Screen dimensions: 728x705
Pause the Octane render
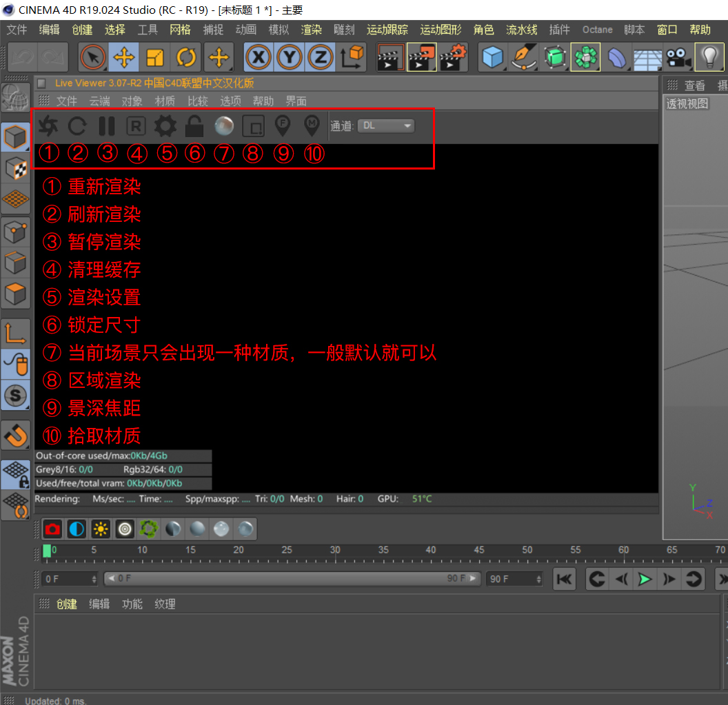(x=107, y=126)
